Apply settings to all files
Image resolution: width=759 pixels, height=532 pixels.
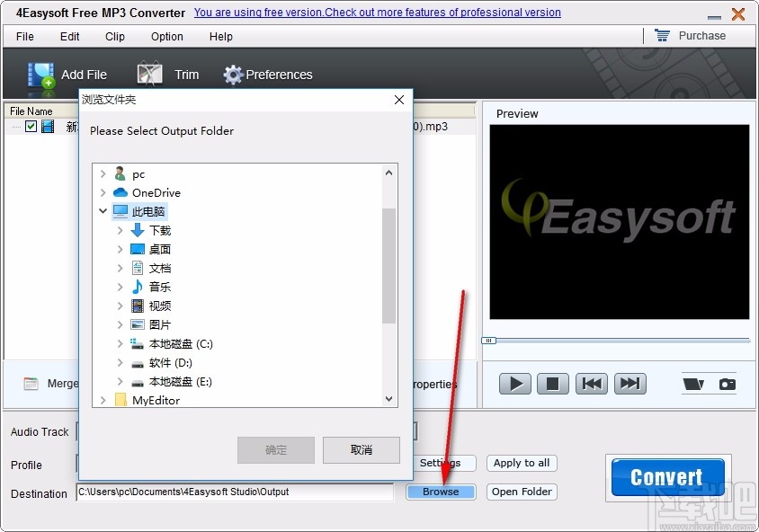click(522, 463)
